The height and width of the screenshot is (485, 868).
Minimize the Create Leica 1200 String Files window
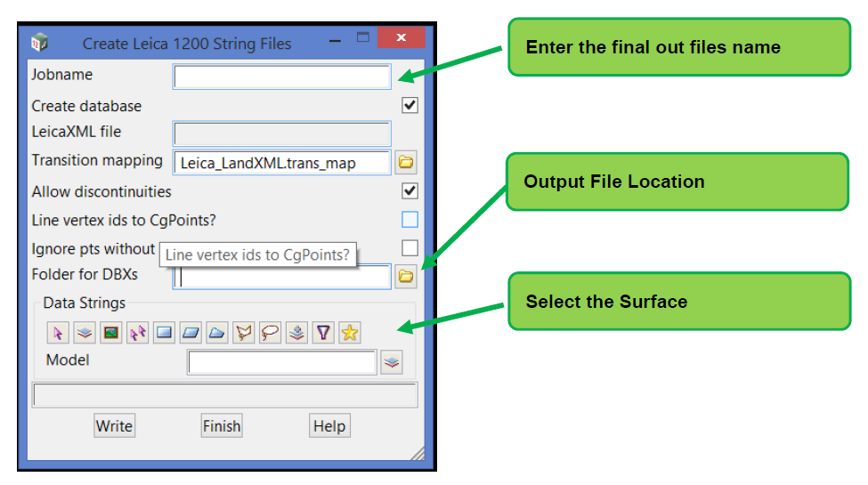pyautogui.click(x=335, y=41)
